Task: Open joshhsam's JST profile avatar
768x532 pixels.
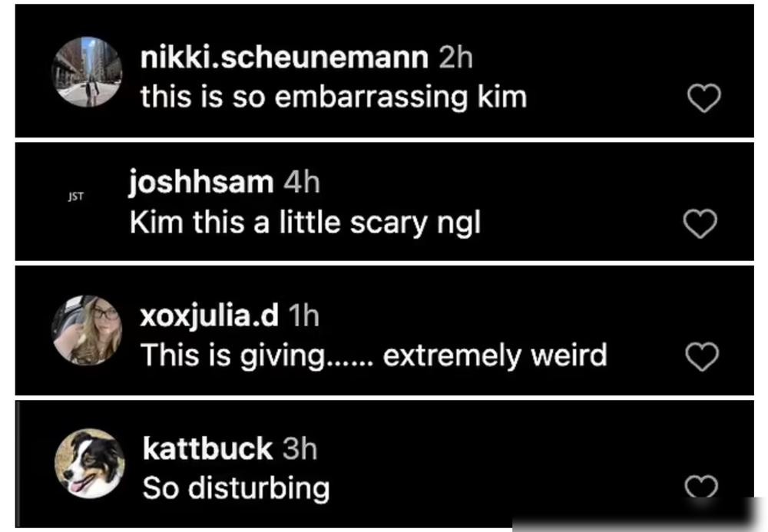Action: click(76, 197)
